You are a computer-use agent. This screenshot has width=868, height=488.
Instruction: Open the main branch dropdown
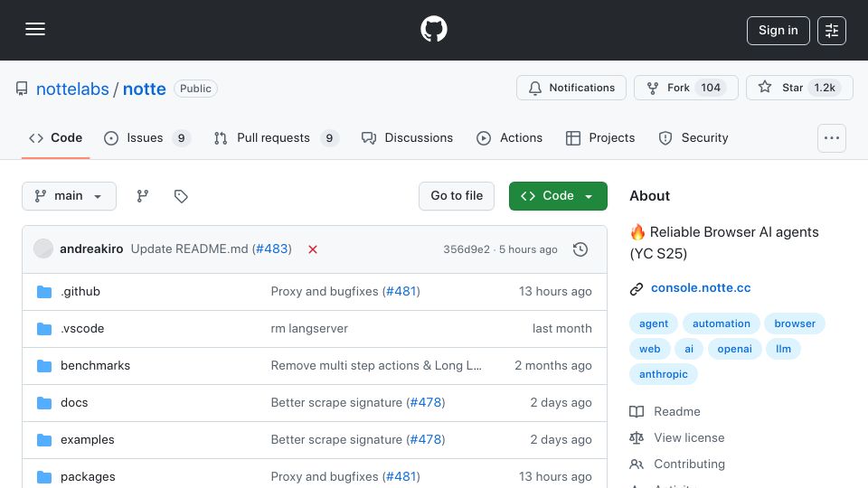coord(70,196)
